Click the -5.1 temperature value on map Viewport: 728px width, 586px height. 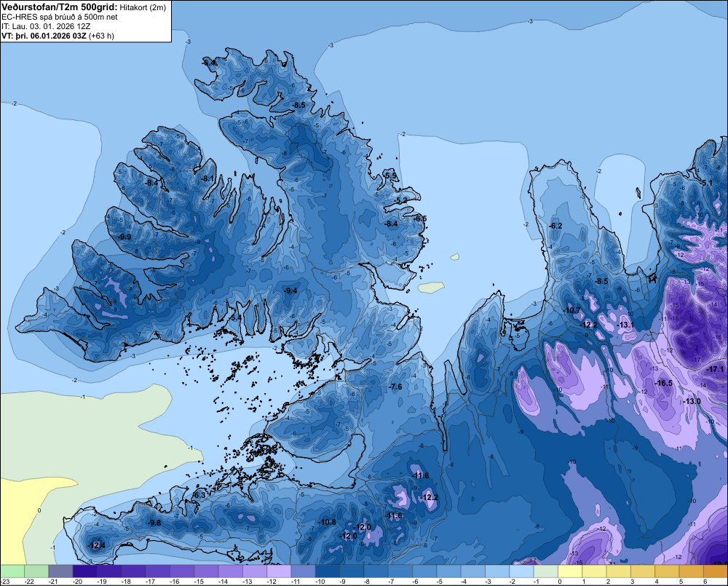[705, 183]
